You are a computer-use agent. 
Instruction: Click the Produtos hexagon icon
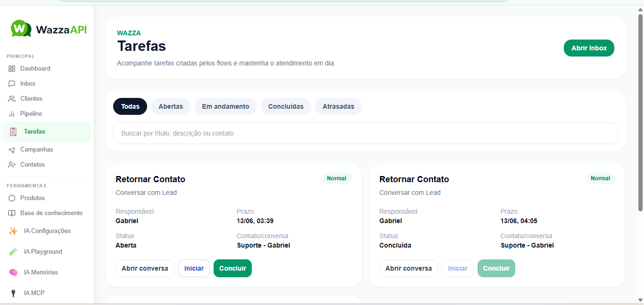(12, 198)
